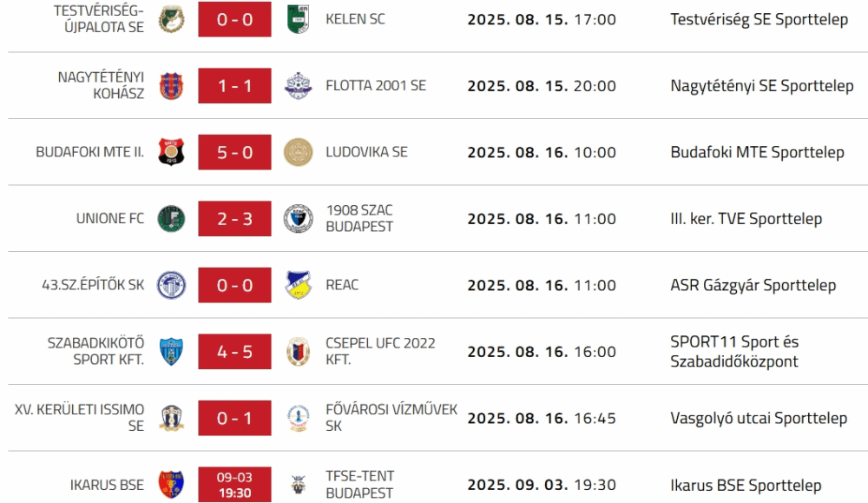Select the Testvériség-Újpalota SE team name
Image resolution: width=868 pixels, height=503 pixels.
tap(99, 19)
